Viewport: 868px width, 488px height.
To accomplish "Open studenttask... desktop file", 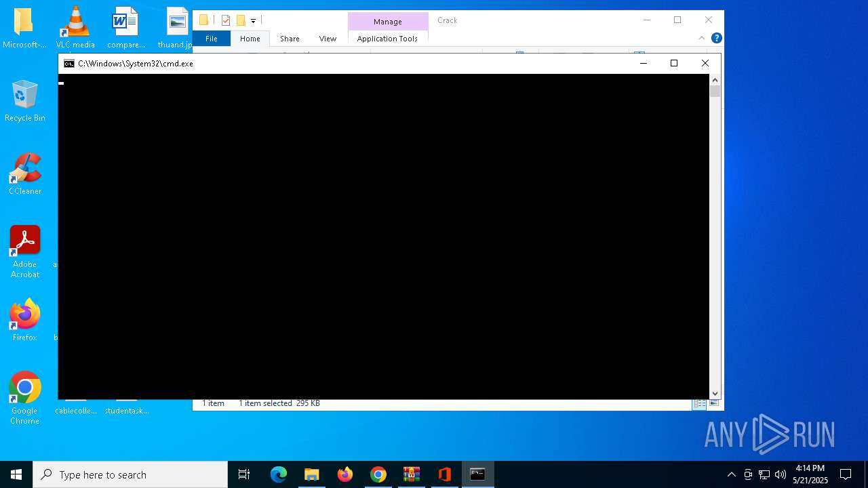I will pyautogui.click(x=127, y=407).
